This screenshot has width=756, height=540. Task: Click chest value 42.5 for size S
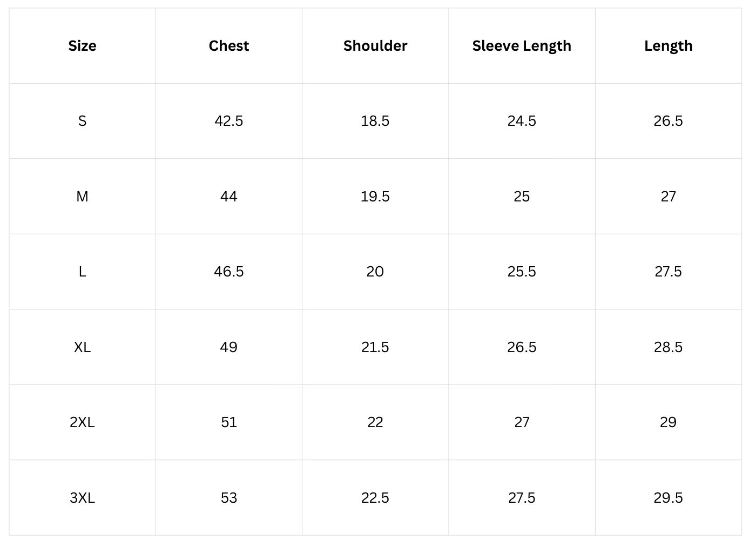pyautogui.click(x=228, y=121)
